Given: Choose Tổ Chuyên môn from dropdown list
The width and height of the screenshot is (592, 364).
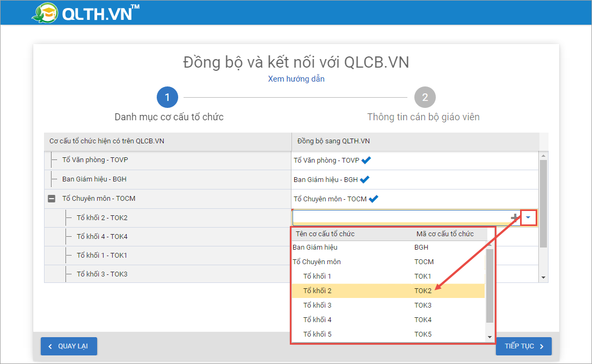Looking at the screenshot, I should [388, 261].
